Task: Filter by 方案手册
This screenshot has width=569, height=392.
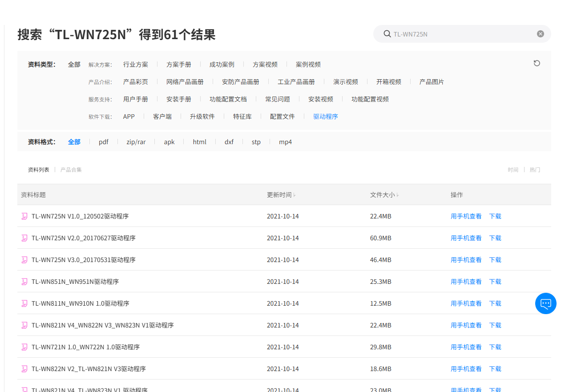Action: coord(179,65)
